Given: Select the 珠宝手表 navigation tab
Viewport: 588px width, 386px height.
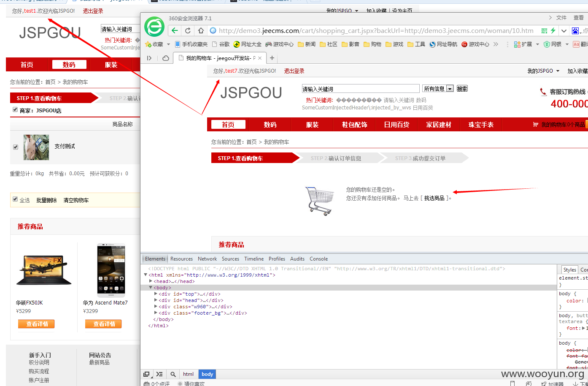Looking at the screenshot, I should pos(481,125).
